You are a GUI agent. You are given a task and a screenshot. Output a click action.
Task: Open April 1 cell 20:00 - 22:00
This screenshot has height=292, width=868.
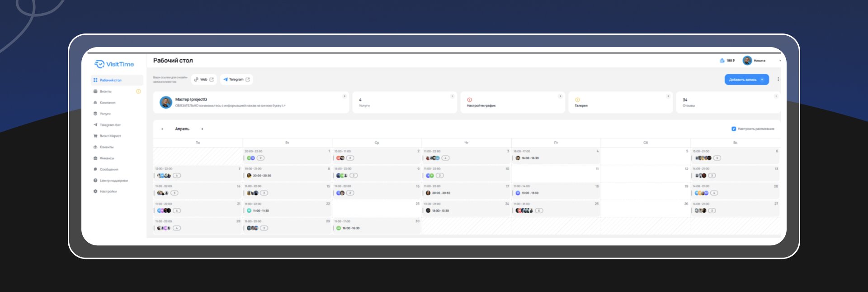(287, 155)
